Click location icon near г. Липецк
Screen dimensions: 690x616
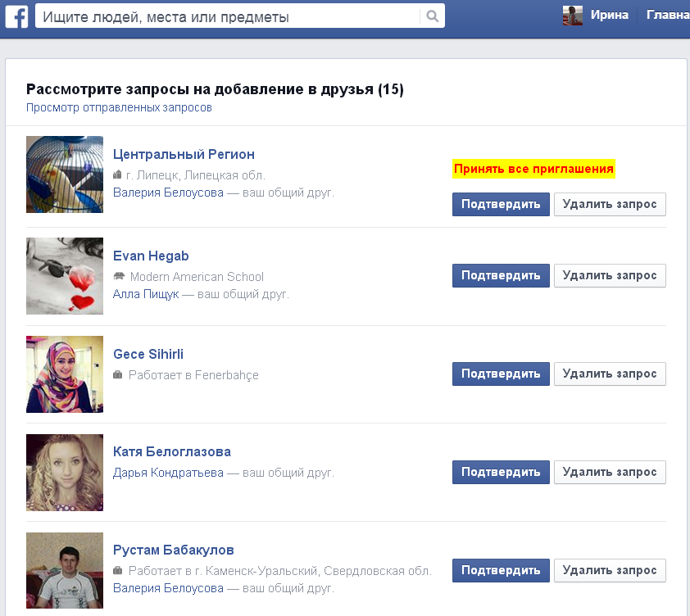coord(117,174)
